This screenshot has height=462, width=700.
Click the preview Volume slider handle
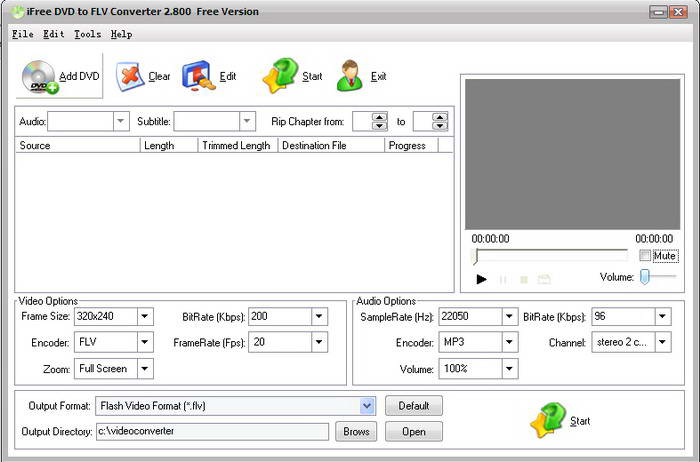click(x=644, y=277)
